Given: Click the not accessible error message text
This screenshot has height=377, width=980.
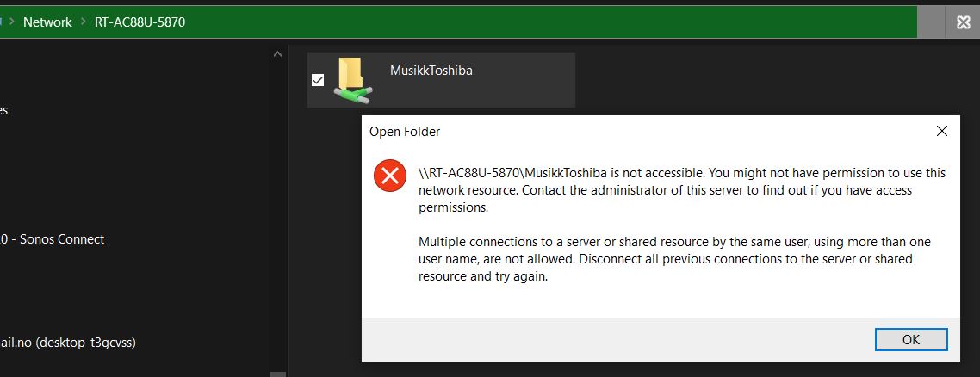Looking at the screenshot, I should point(680,189).
